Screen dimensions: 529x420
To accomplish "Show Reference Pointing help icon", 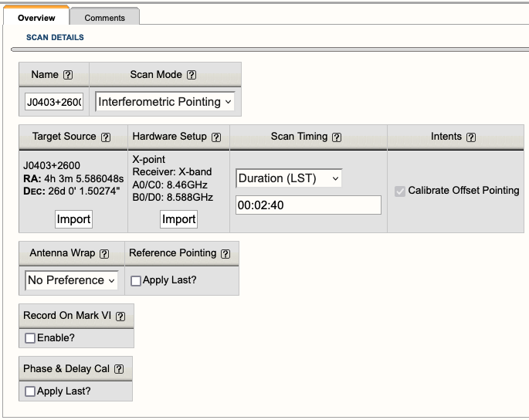I will (x=225, y=253).
